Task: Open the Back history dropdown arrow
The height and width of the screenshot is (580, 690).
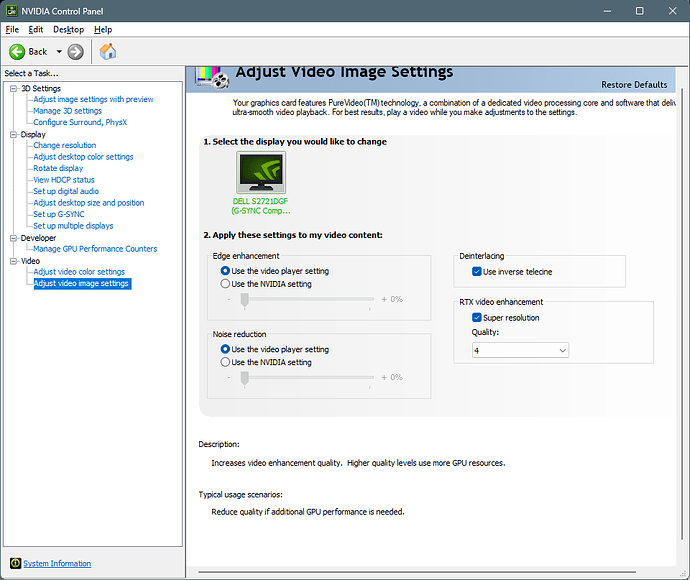Action: pos(59,52)
